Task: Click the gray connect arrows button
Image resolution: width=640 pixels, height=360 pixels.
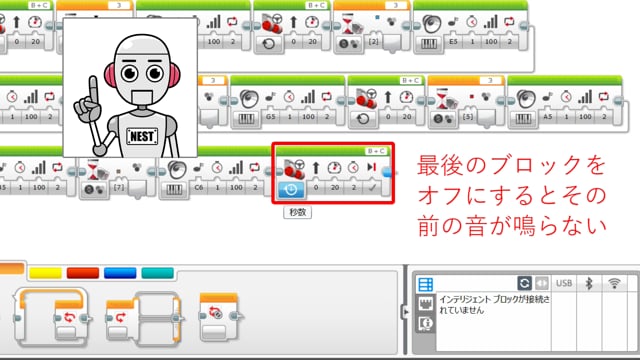Action: point(542,283)
